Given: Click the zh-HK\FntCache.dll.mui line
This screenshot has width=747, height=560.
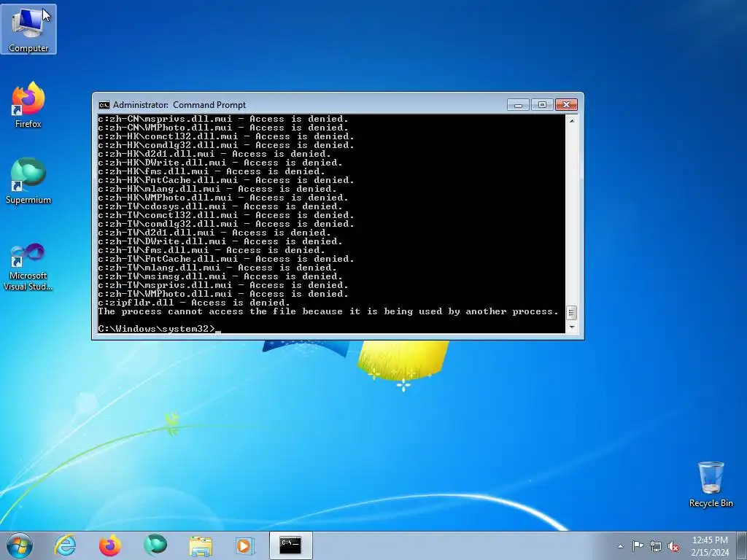Looking at the screenshot, I should pos(226,181).
